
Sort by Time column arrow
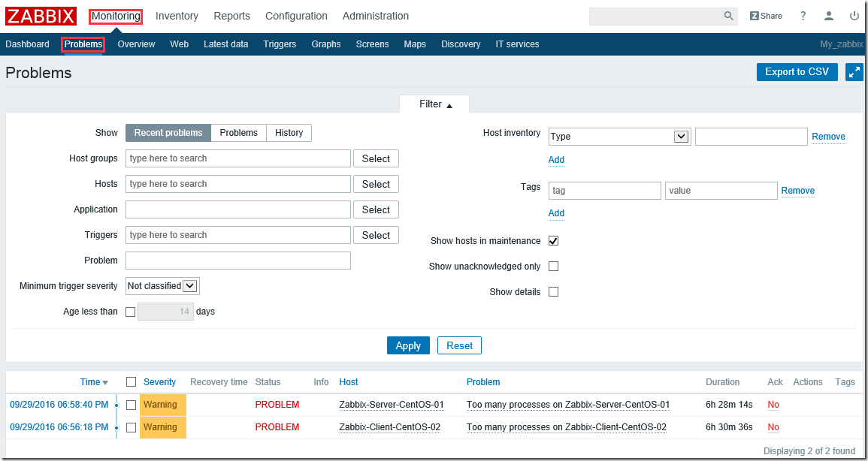[x=105, y=382]
